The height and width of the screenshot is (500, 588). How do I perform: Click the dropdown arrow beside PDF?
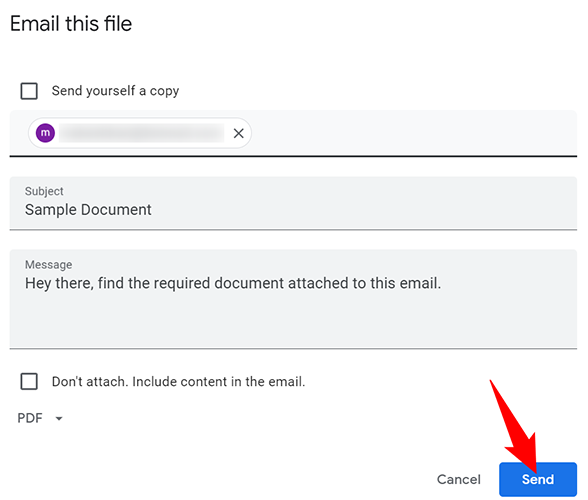click(x=59, y=418)
